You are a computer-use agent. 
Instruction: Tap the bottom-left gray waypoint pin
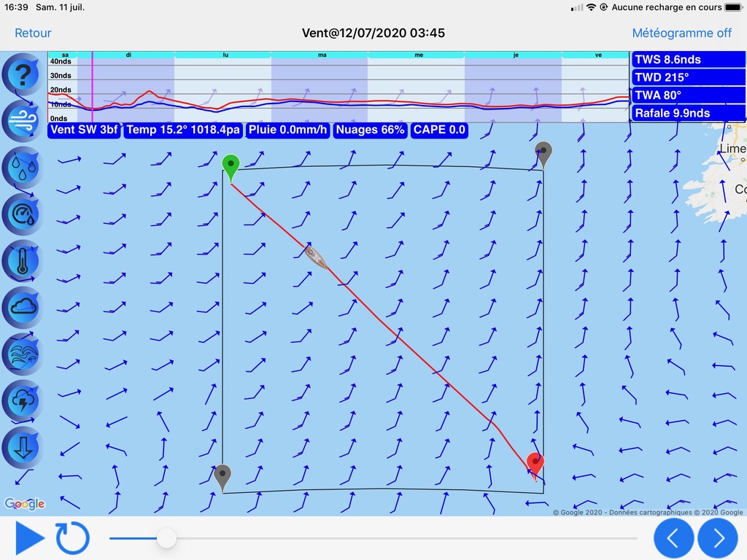pyautogui.click(x=222, y=478)
